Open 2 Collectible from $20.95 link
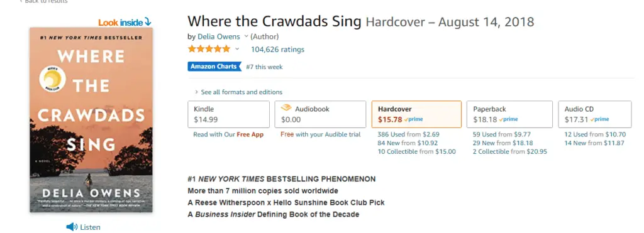 point(509,152)
